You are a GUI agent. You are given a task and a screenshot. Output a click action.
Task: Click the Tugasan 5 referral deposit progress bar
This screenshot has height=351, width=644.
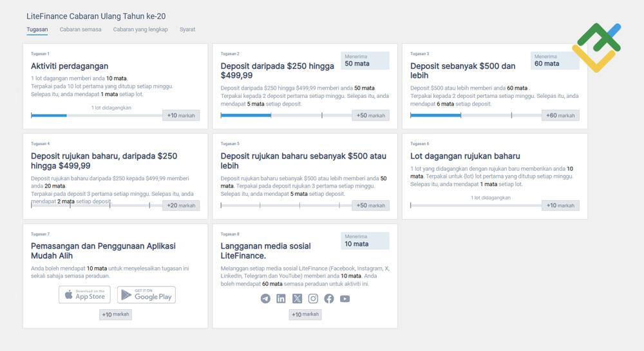(x=287, y=205)
